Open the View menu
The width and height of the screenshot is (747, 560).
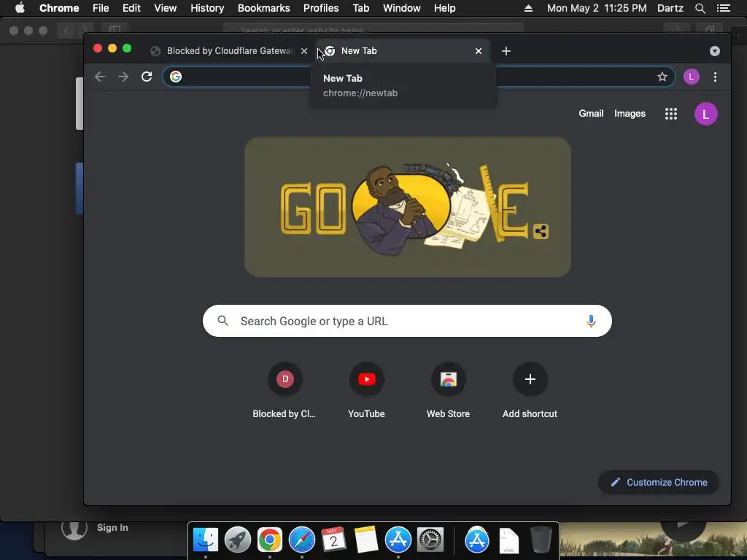click(x=166, y=8)
